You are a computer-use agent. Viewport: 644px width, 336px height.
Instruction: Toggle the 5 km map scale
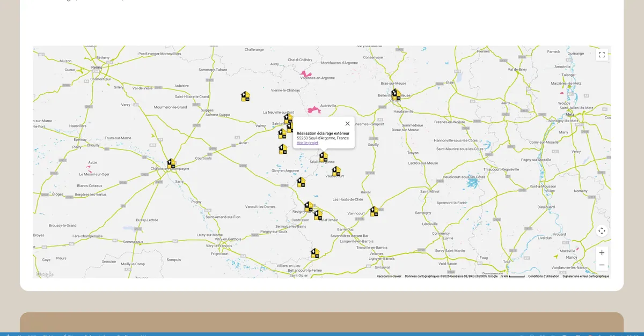coord(513,277)
